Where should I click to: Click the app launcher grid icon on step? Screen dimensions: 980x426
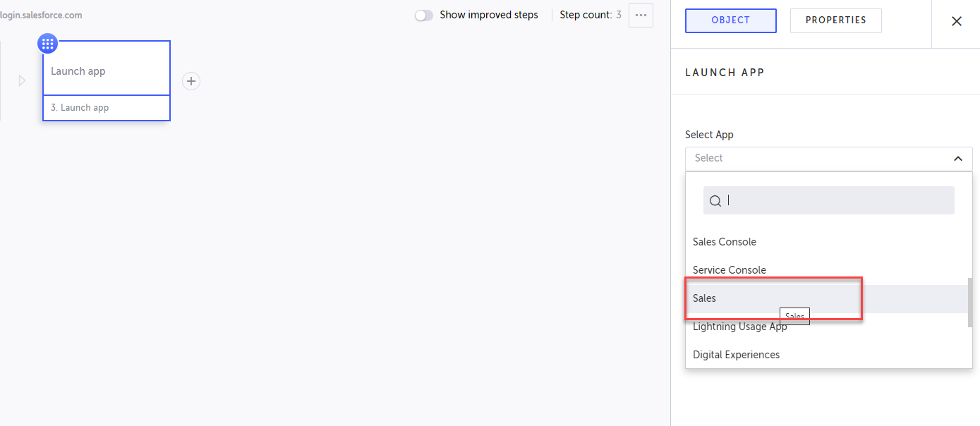[x=48, y=44]
